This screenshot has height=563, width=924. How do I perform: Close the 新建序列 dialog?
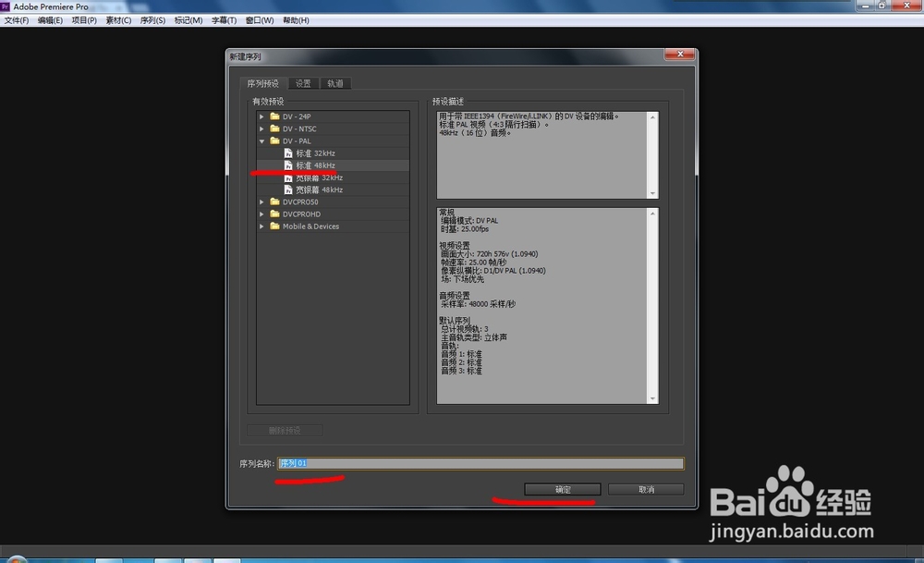point(680,54)
